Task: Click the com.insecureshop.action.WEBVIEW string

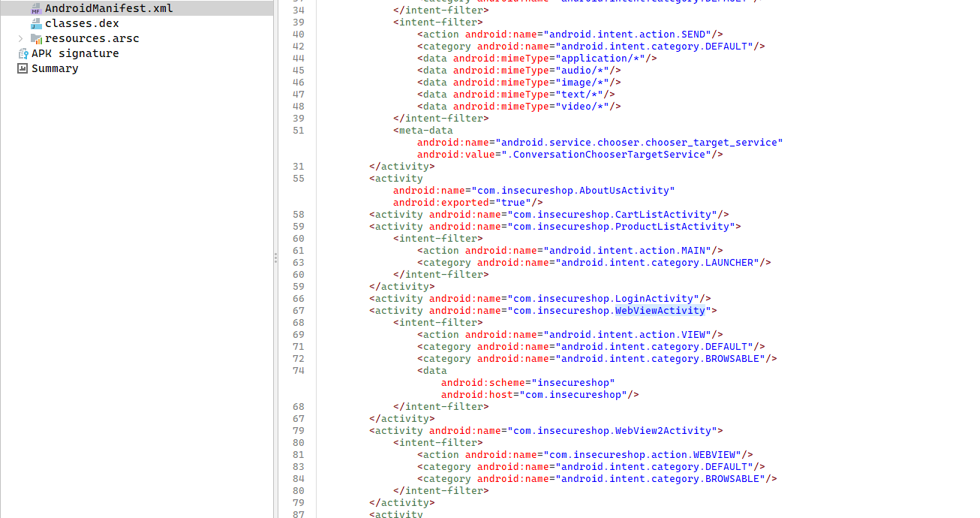Action: (x=645, y=455)
